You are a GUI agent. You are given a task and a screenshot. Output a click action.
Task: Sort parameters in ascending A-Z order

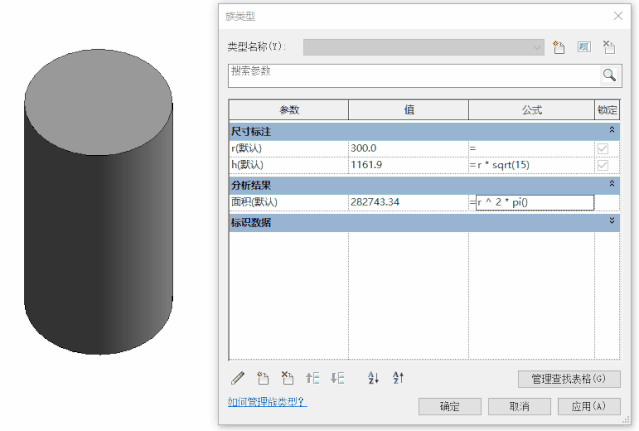(373, 378)
